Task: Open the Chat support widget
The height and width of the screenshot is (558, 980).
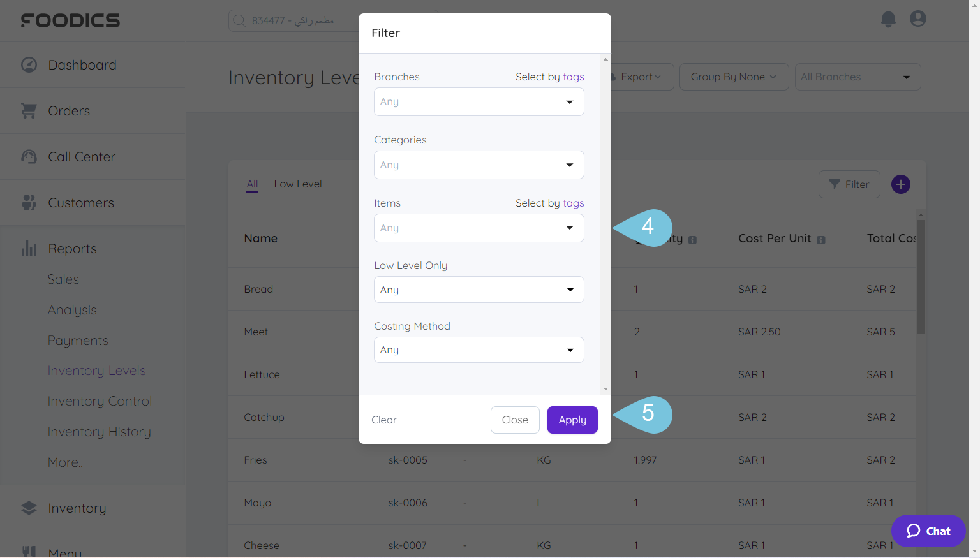Action: [928, 531]
